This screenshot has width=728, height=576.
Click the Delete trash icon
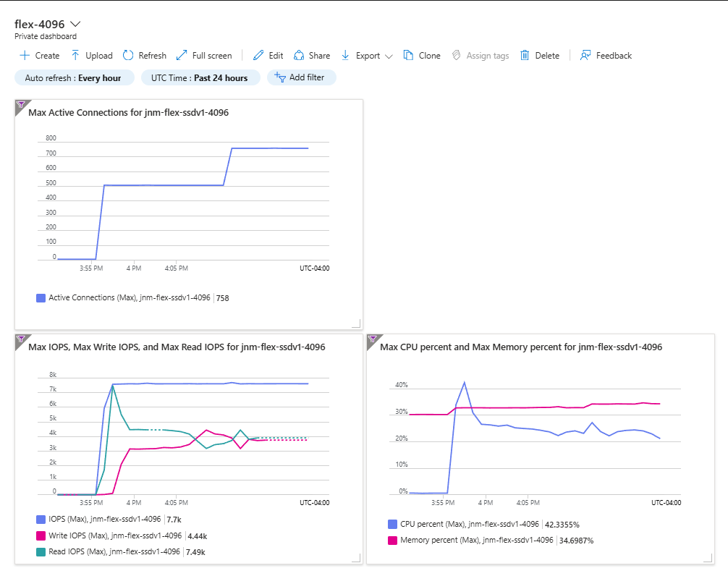[x=525, y=56]
